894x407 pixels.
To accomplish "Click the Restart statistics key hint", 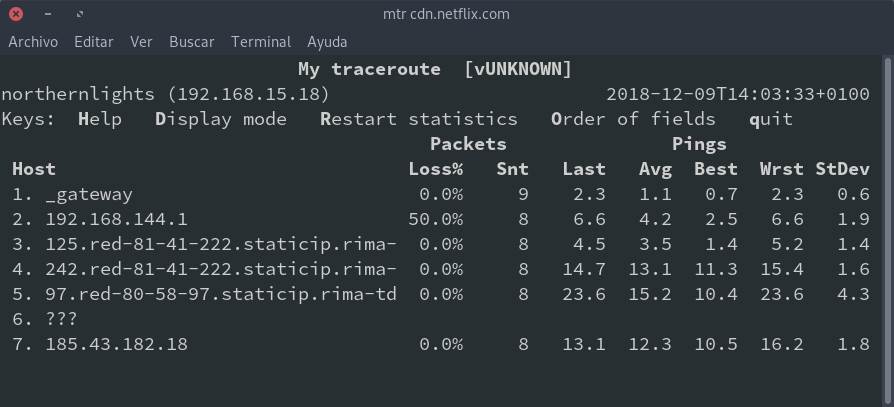I will [x=418, y=119].
